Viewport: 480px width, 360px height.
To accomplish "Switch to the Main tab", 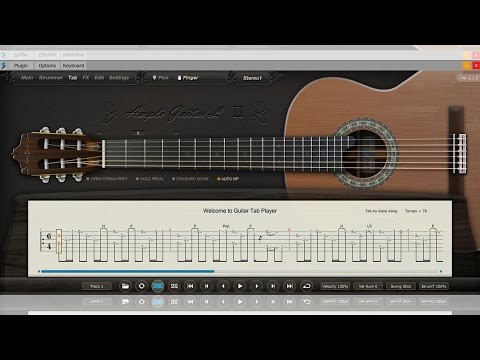I will tap(27, 78).
